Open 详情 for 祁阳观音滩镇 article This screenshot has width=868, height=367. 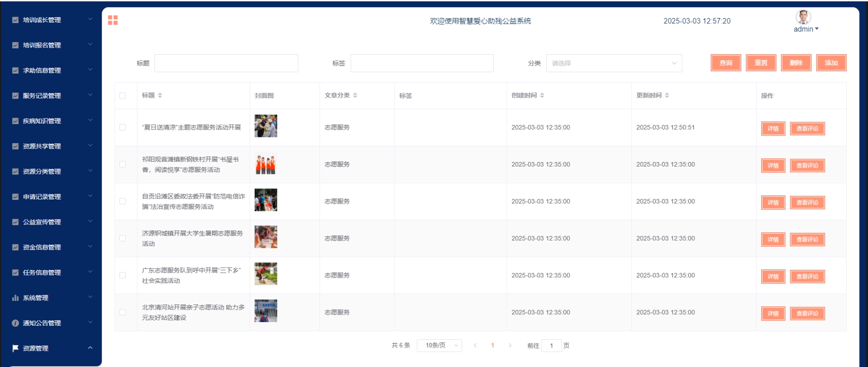pyautogui.click(x=773, y=166)
